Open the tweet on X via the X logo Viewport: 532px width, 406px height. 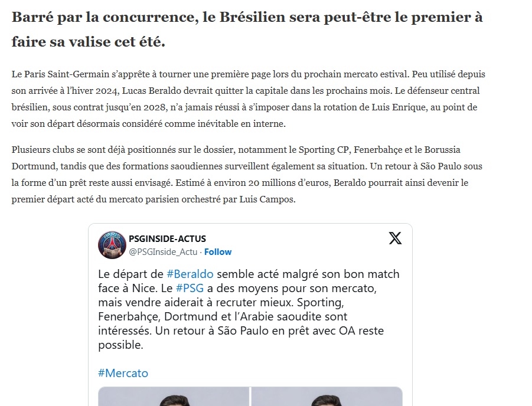coord(394,238)
